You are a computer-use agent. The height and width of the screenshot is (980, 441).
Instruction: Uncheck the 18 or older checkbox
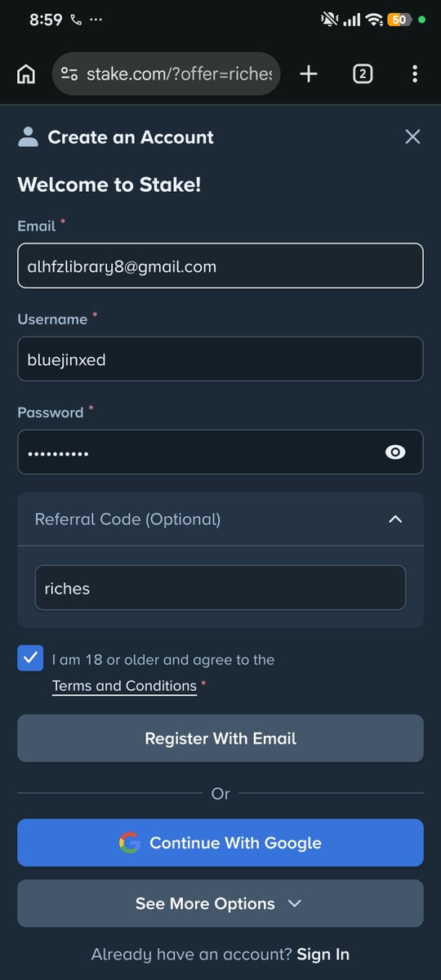[30, 658]
